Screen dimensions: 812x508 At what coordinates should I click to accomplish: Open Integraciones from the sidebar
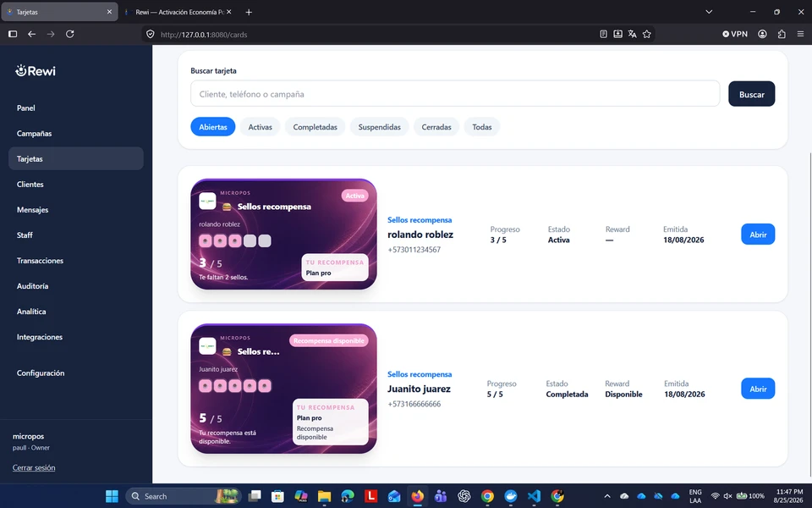point(40,336)
